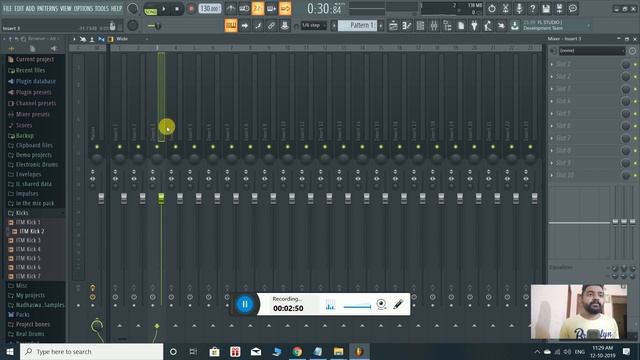Open the EDIT menu
This screenshot has height=360, width=640.
[x=19, y=8]
